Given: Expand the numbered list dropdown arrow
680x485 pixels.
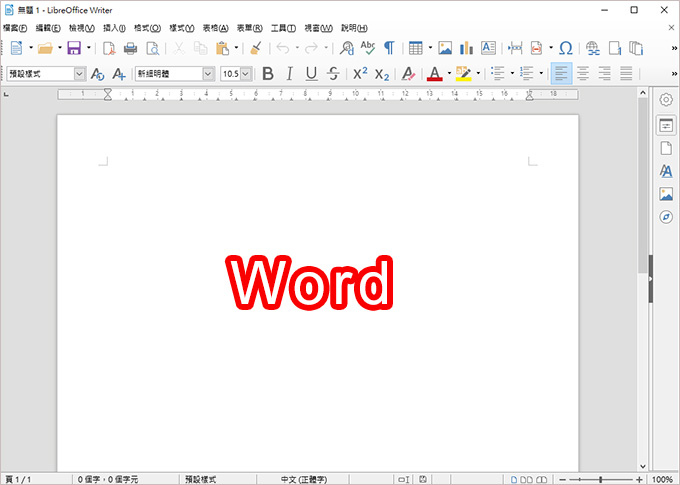Looking at the screenshot, I should pyautogui.click(x=541, y=74).
